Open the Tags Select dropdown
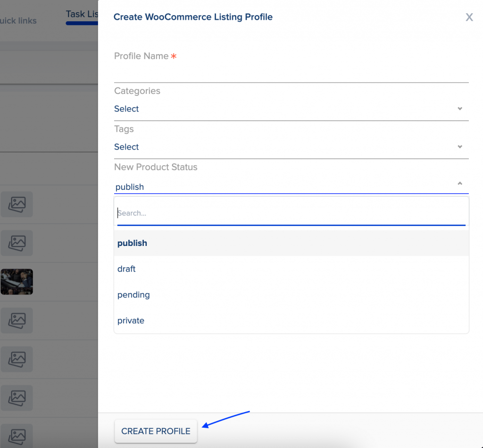Image resolution: width=483 pixels, height=448 pixels. click(x=291, y=147)
